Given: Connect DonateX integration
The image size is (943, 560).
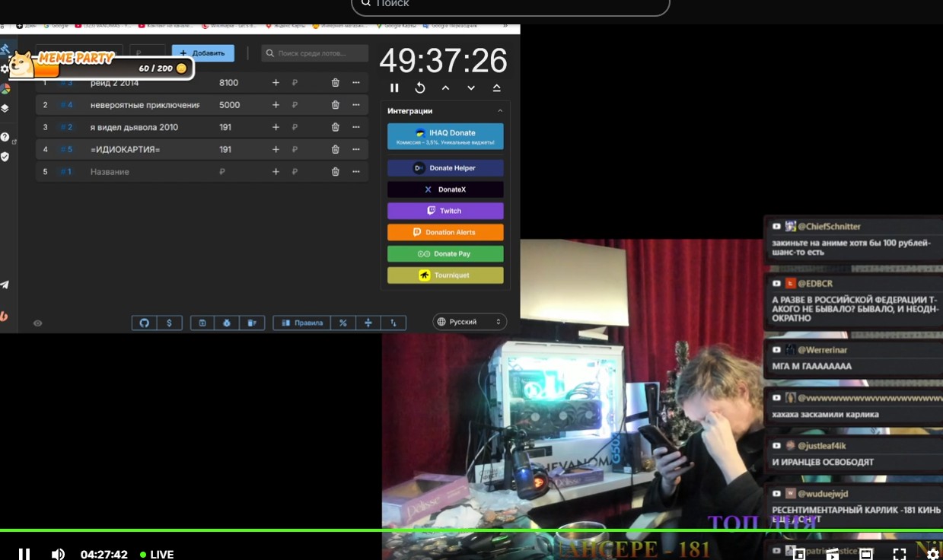Looking at the screenshot, I should tap(445, 189).
